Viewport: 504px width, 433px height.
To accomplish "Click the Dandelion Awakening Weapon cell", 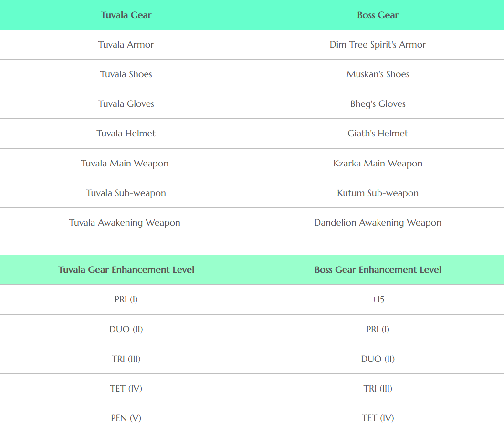I will [378, 223].
